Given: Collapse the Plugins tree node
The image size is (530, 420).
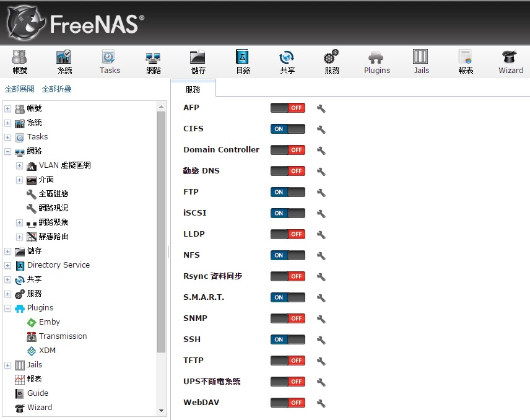Looking at the screenshot, I should coord(8,308).
